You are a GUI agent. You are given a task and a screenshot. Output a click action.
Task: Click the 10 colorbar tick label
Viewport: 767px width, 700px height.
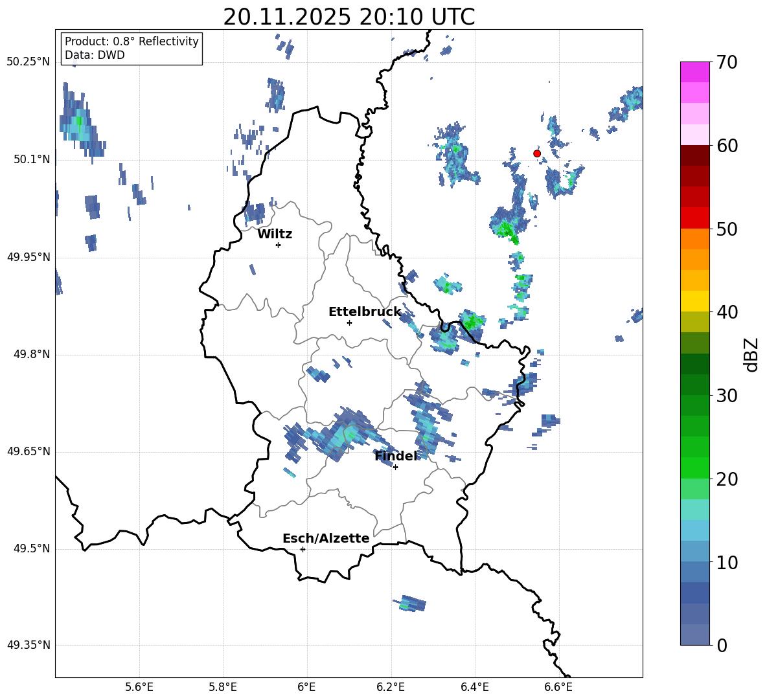(727, 562)
